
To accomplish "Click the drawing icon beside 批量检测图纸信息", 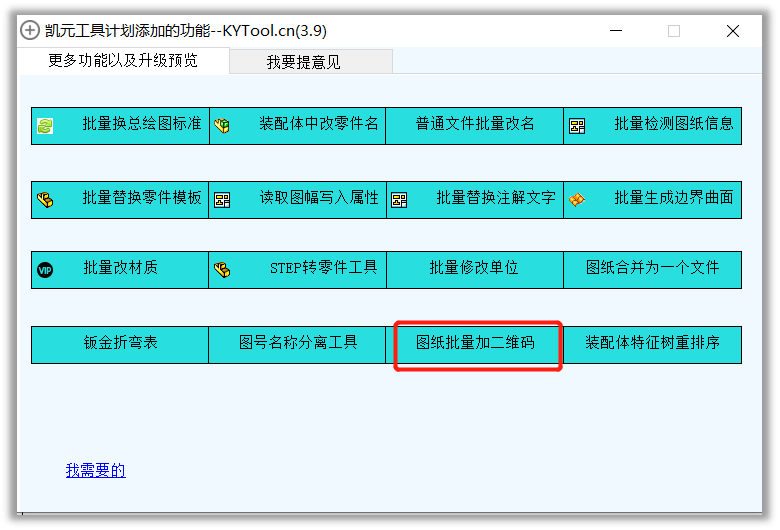I will click(577, 126).
